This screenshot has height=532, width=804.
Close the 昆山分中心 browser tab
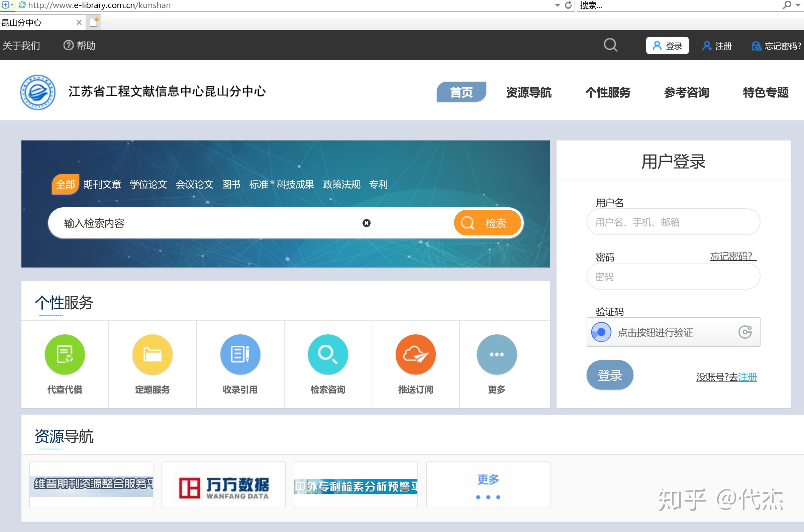click(79, 22)
